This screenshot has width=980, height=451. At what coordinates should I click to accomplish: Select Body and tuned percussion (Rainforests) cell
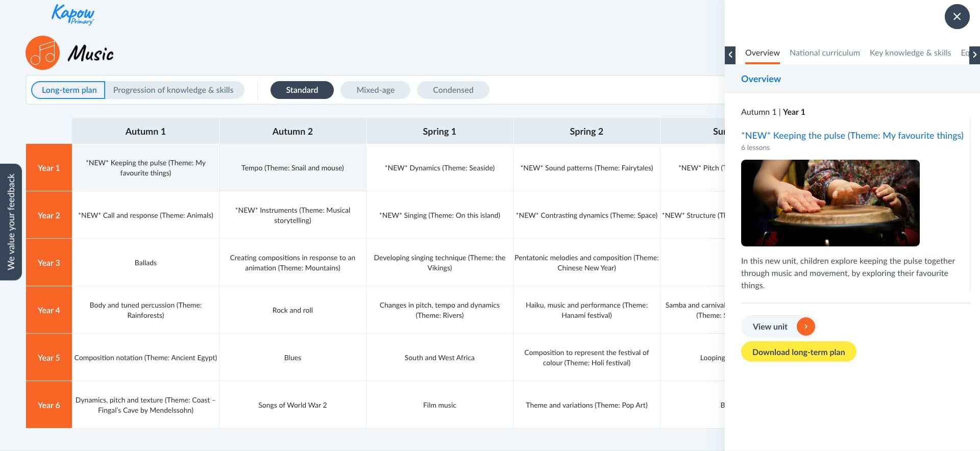point(145,310)
